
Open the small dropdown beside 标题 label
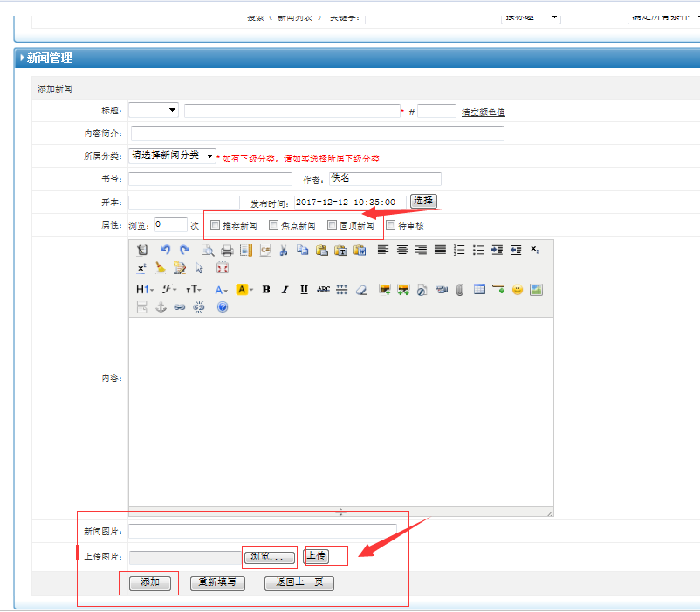pos(153,110)
